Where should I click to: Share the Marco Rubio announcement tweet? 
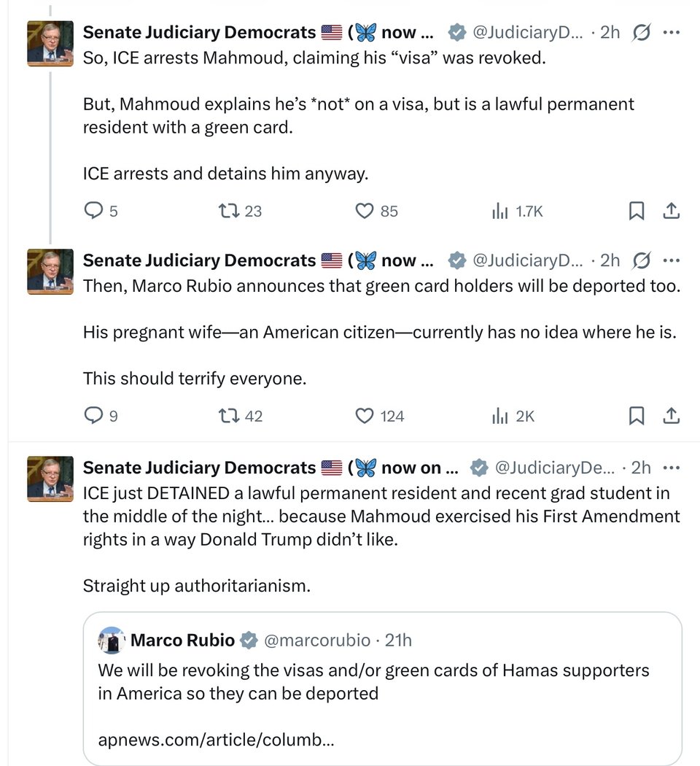(x=671, y=416)
